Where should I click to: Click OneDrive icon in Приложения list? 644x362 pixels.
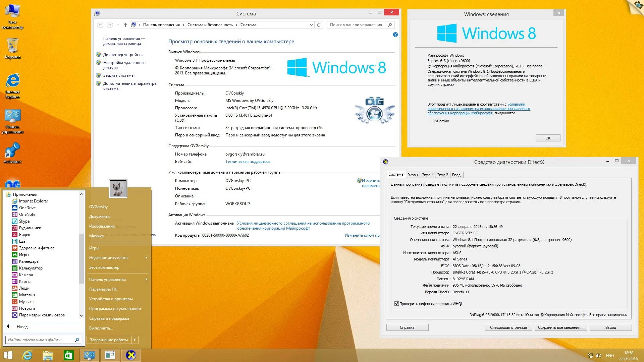coord(15,208)
